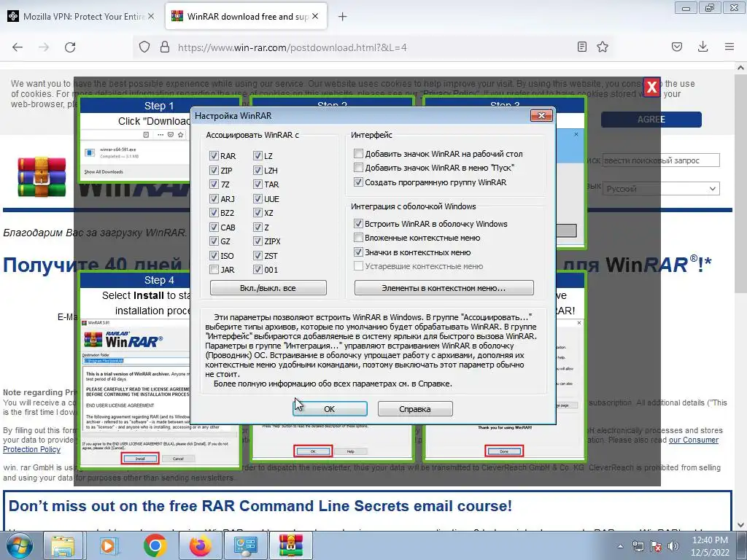The height and width of the screenshot is (560, 747).
Task: Click the AGREE cookies button
Action: tap(651, 120)
